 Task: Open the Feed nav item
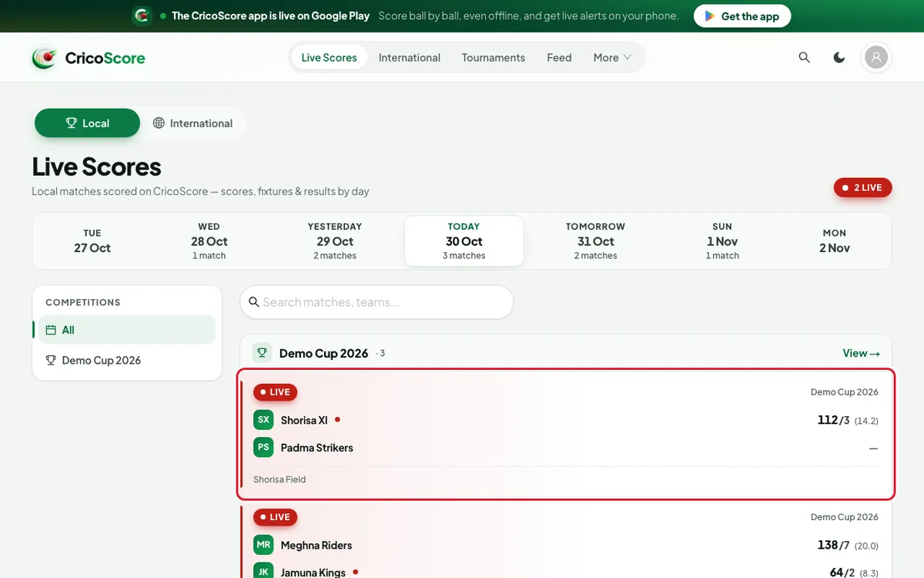pyautogui.click(x=559, y=58)
